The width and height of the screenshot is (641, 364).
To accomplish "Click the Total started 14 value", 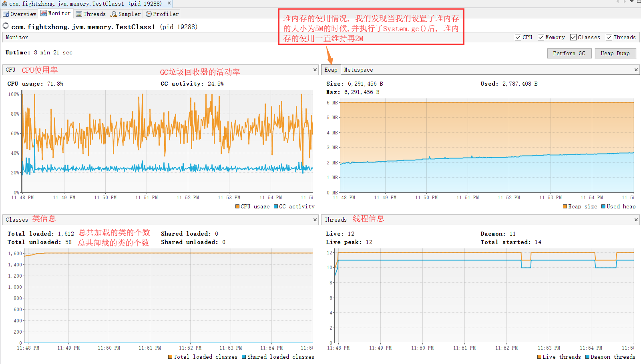I will (538, 242).
